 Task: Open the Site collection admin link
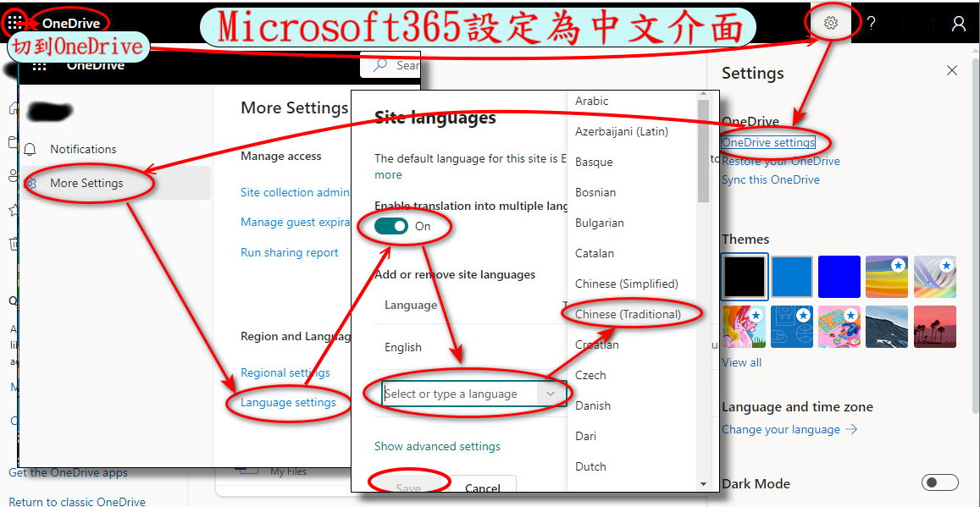pyautogui.click(x=295, y=192)
